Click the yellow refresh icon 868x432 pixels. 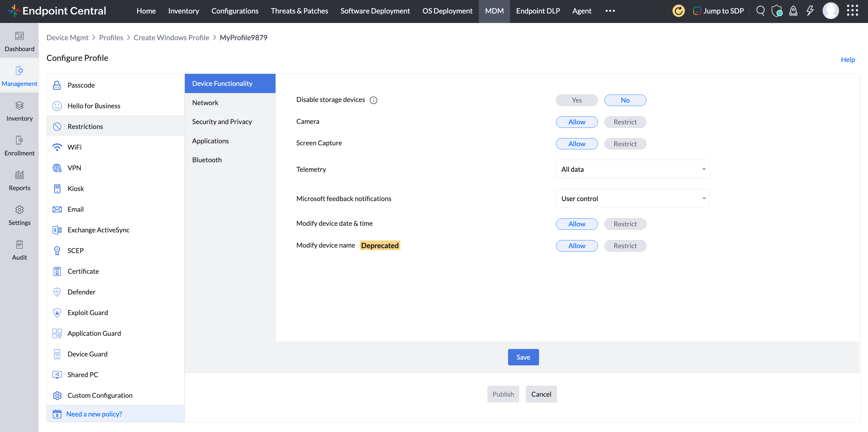pos(678,11)
